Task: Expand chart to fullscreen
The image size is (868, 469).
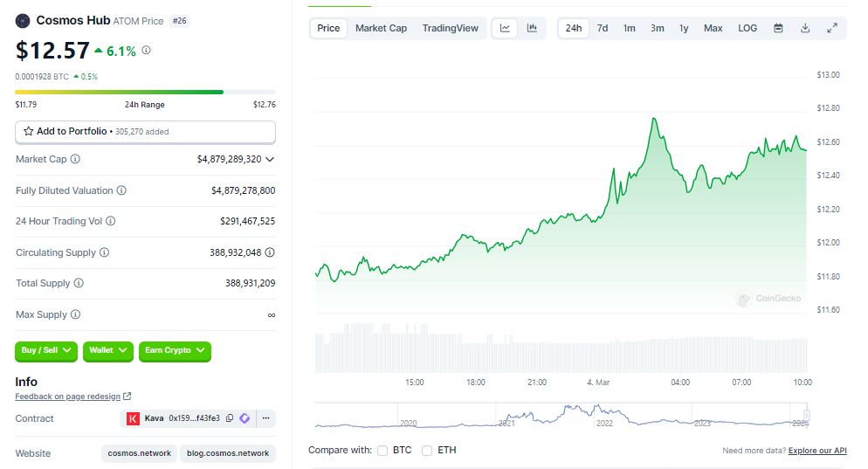Action: tap(832, 28)
